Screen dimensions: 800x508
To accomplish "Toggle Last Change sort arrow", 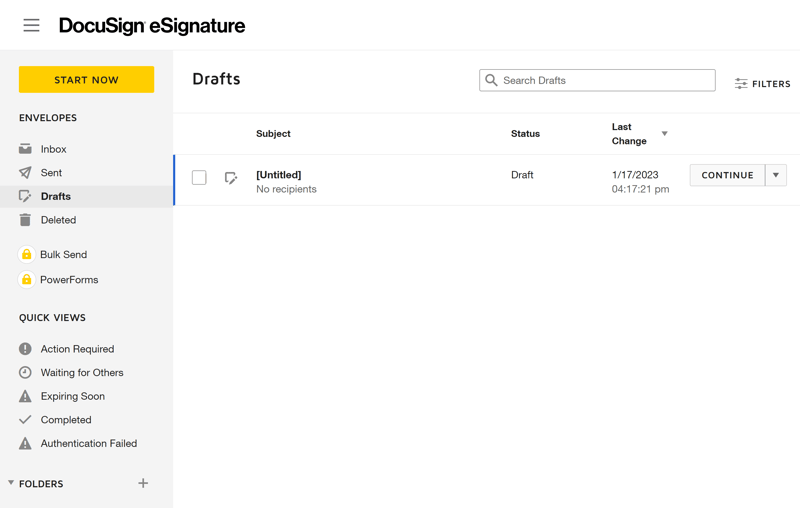I will tap(664, 134).
